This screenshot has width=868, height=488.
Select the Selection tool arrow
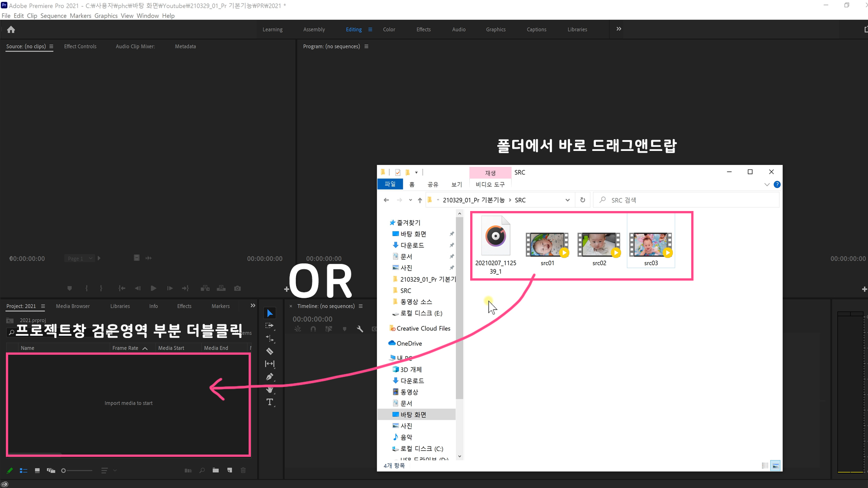(x=270, y=313)
